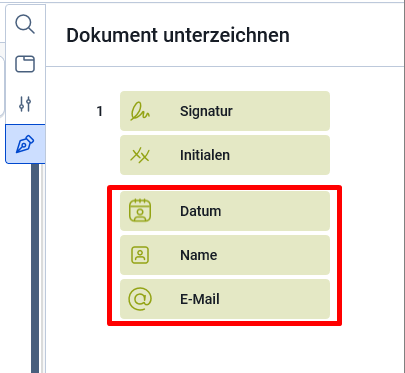Add an E-Mail field
The width and height of the screenshot is (405, 373).
click(x=225, y=299)
